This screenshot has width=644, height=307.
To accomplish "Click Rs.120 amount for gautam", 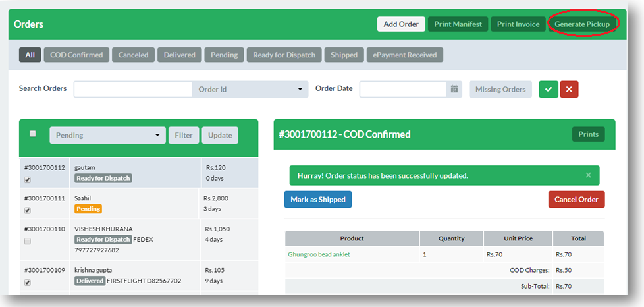I will click(x=215, y=168).
